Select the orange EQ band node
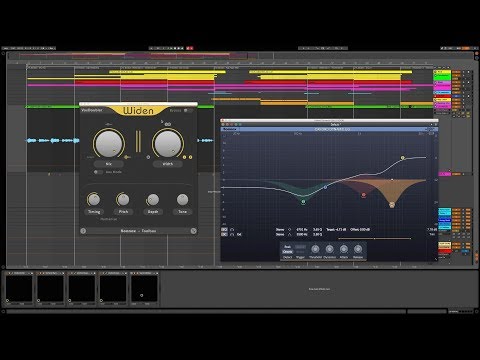This screenshot has width=480, height=360. click(392, 205)
